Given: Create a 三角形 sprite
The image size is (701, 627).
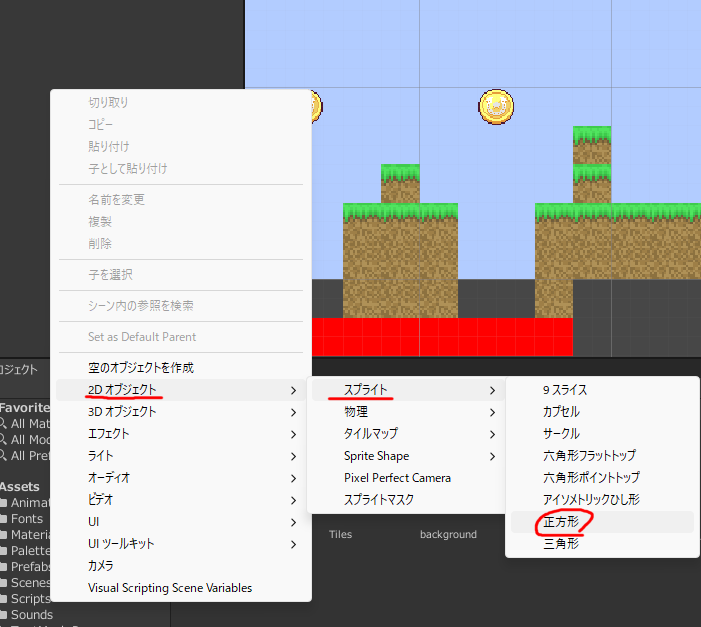Looking at the screenshot, I should click(x=602, y=544).
